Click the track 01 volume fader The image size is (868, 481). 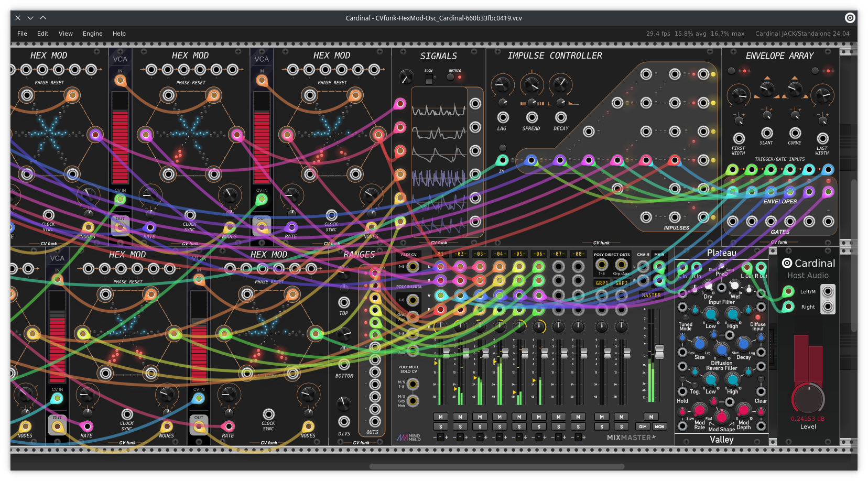pyautogui.click(x=446, y=354)
